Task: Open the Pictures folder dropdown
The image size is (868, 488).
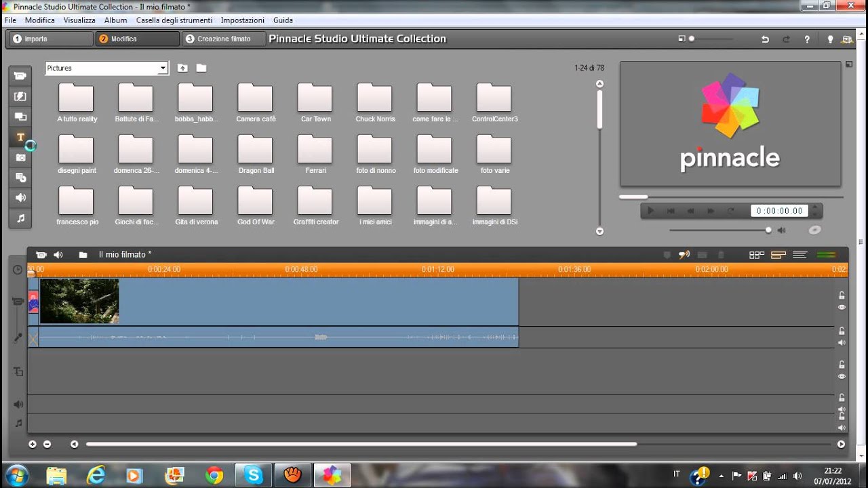Action: click(162, 68)
